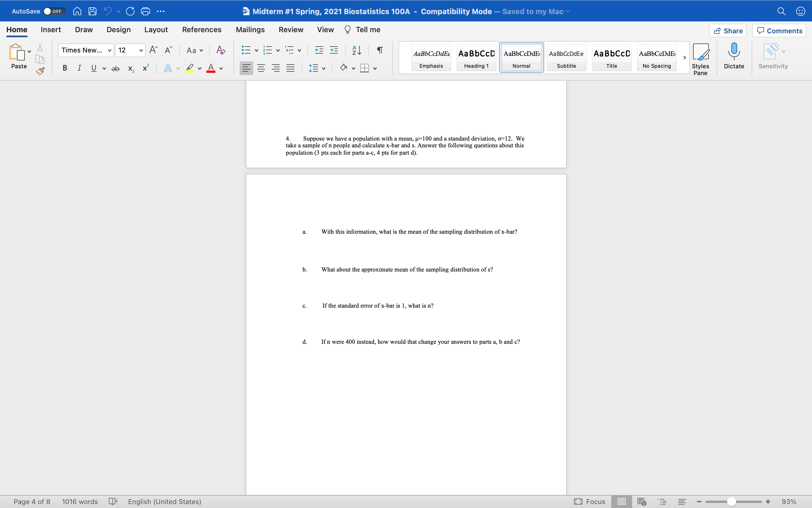Clear all formatting icon
812x508 pixels.
tap(220, 50)
